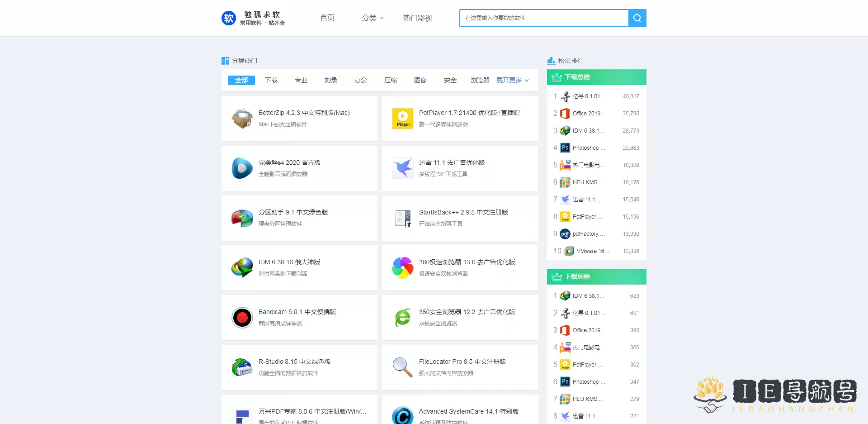Click the Office 2019 icon in the ranking list
The width and height of the screenshot is (868, 424).
tap(565, 114)
